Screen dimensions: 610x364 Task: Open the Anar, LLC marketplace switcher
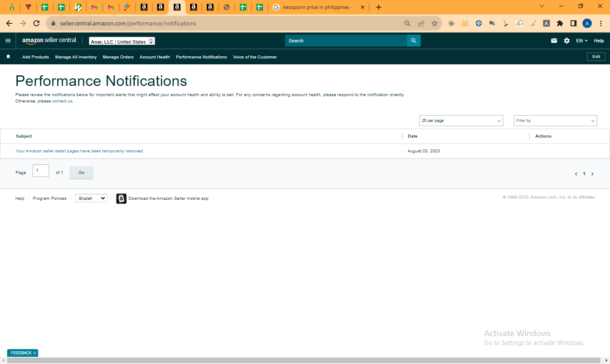122,41
